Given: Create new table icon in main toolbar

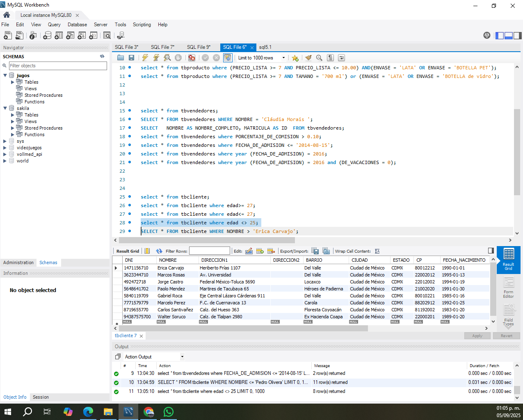Looking at the screenshot, I should 59,36.
